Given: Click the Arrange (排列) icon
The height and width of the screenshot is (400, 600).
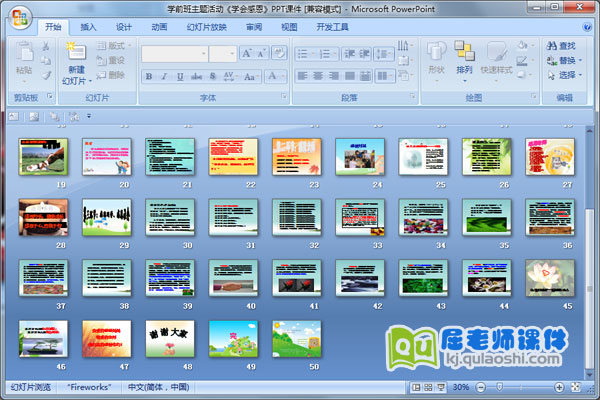Looking at the screenshot, I should click(x=464, y=53).
